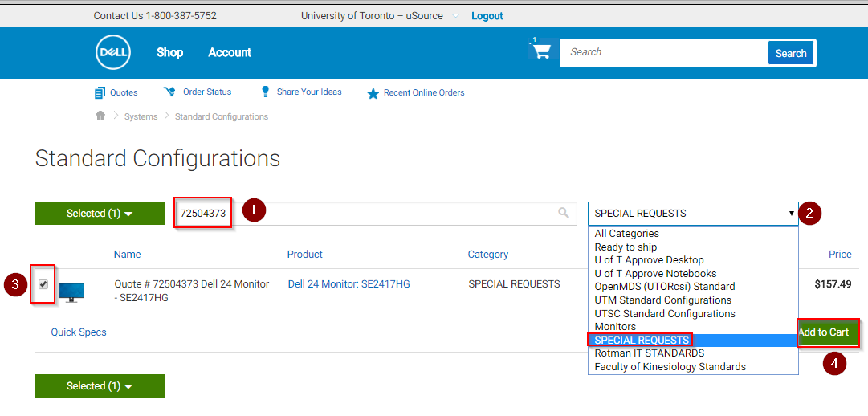This screenshot has height=416, width=868.
Task: Click the Share Your Ideas lightbulb
Action: click(x=265, y=92)
